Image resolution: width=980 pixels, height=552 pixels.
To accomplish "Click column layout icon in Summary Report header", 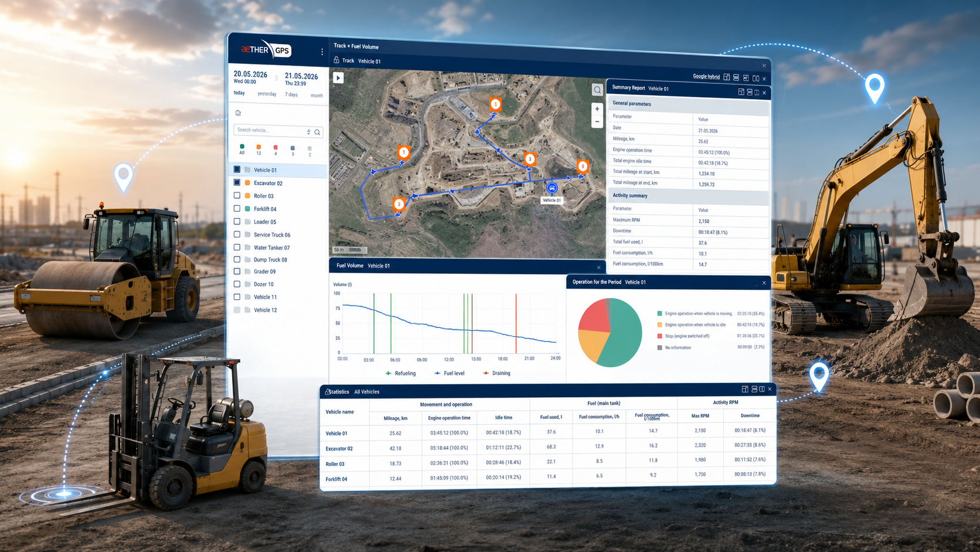I will pyautogui.click(x=757, y=92).
